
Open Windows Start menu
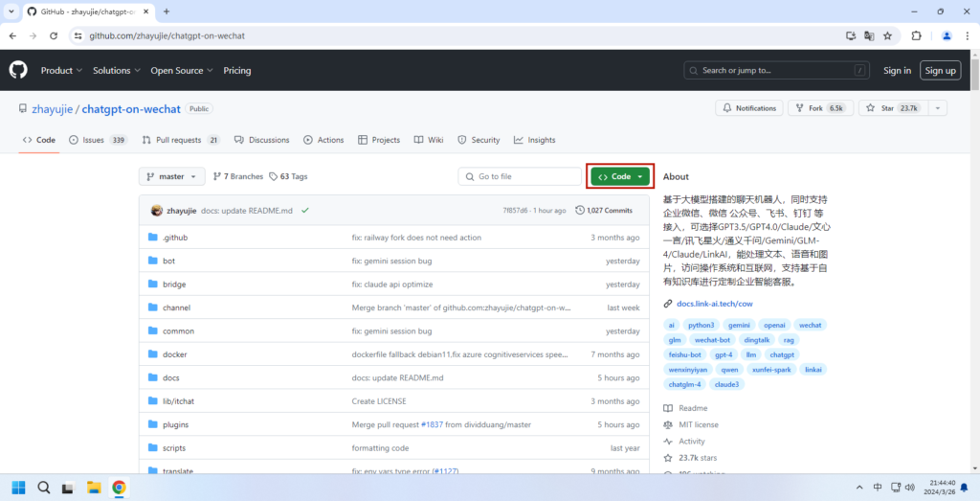[19, 488]
